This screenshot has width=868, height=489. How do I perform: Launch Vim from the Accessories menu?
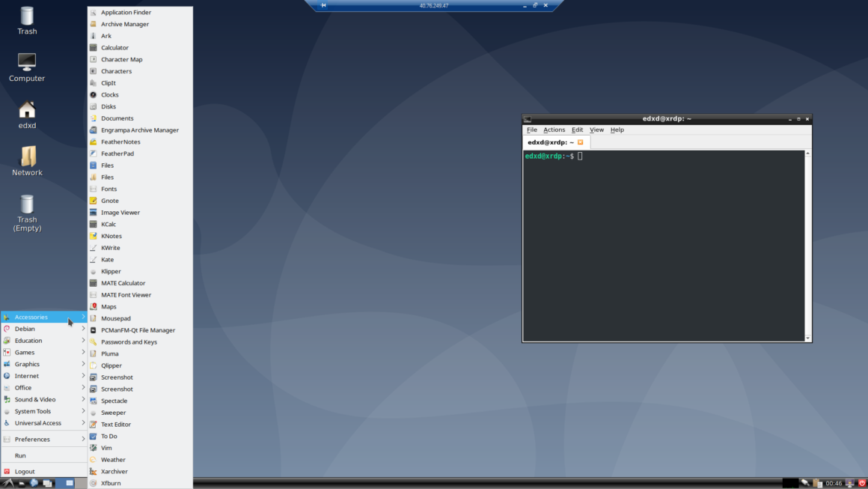coord(107,447)
